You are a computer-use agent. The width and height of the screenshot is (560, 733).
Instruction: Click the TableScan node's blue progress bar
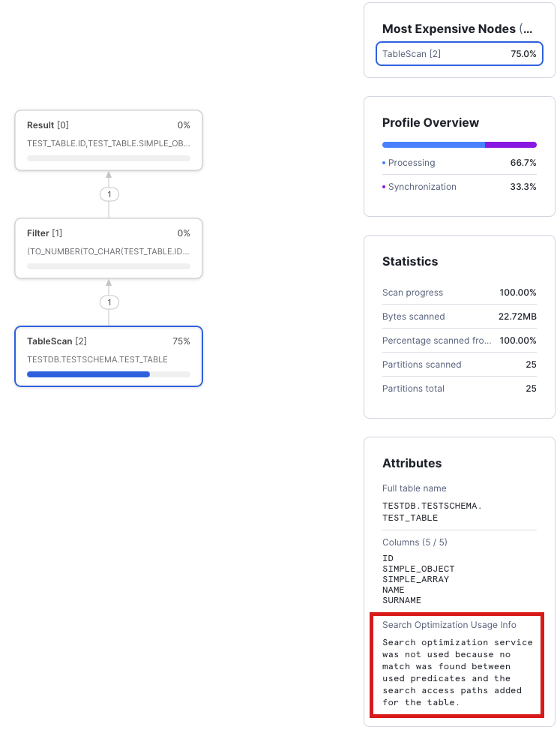[88, 374]
